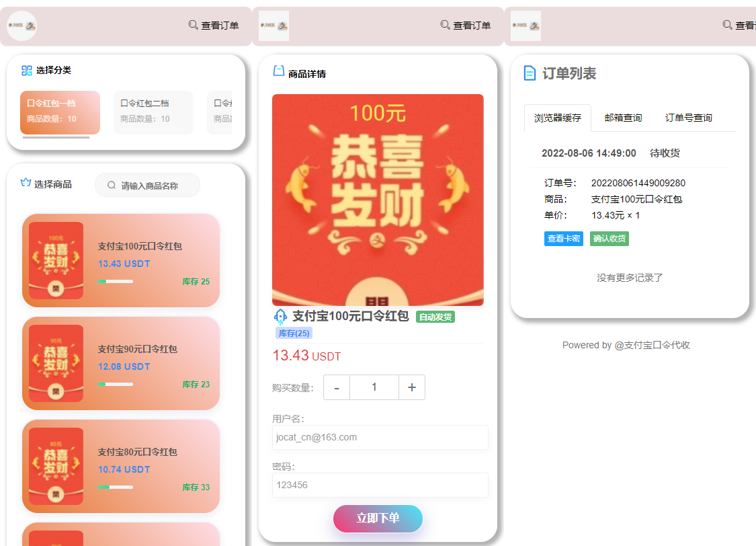Click the magnifier icon in middle panel's 查看订单
756x546 pixels.
[445, 25]
